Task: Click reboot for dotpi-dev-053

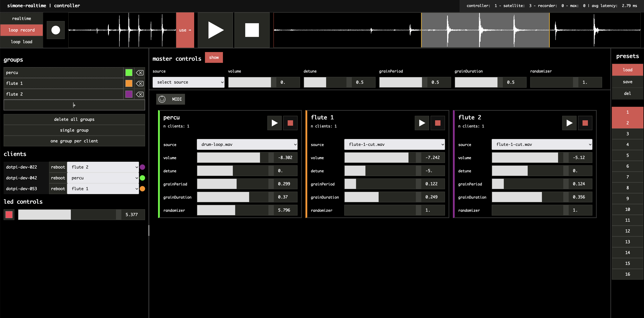Action: [x=58, y=189]
